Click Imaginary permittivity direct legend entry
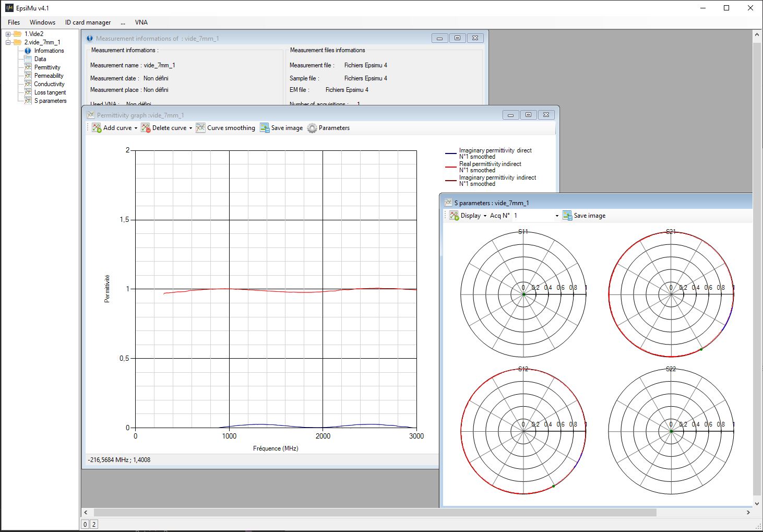Viewport: 763px width, 532px height. tap(491, 153)
